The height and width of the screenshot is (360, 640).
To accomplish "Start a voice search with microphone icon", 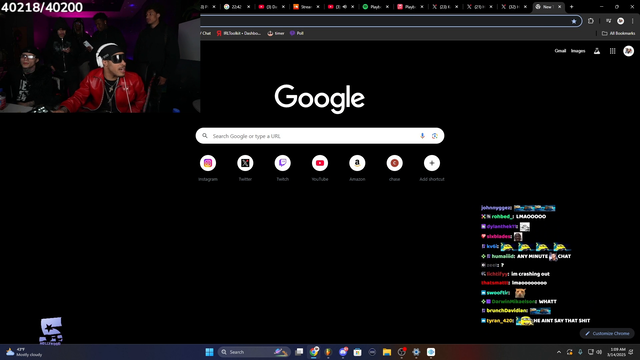I will coord(422,136).
